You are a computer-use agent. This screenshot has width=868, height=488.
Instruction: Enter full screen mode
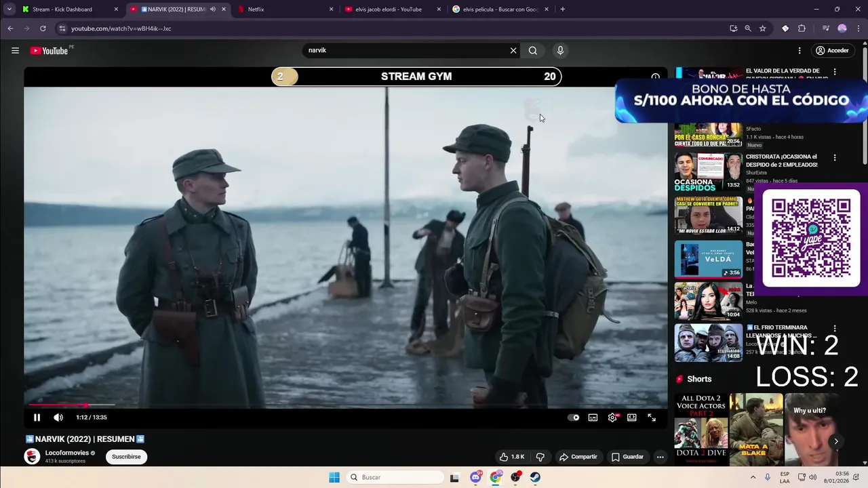tap(652, 418)
